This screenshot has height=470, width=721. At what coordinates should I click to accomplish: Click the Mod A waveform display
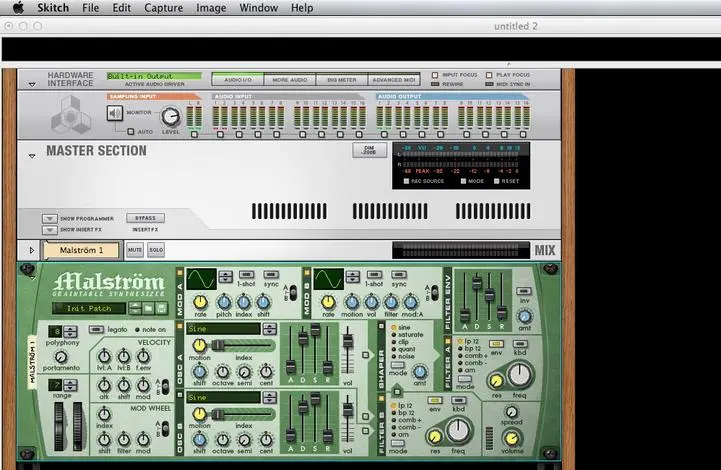201,279
